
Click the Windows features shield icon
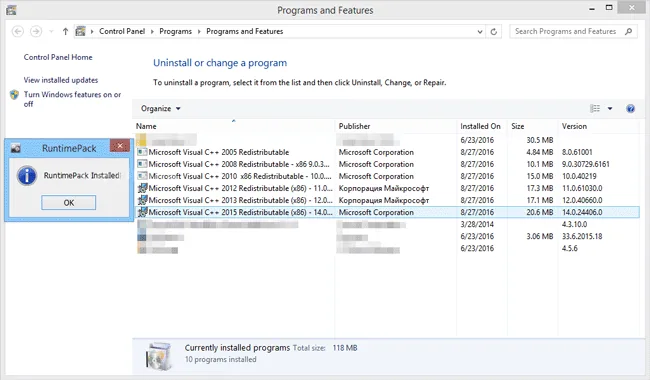pyautogui.click(x=15, y=95)
